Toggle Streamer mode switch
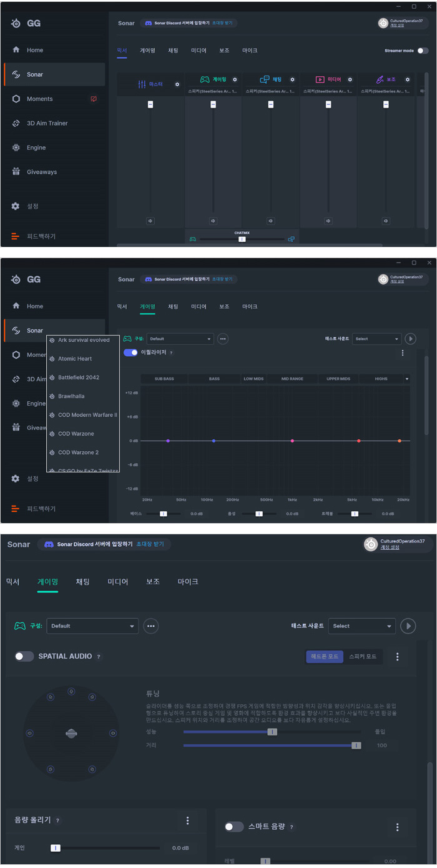Viewport: 437px width, 868px height. [423, 51]
